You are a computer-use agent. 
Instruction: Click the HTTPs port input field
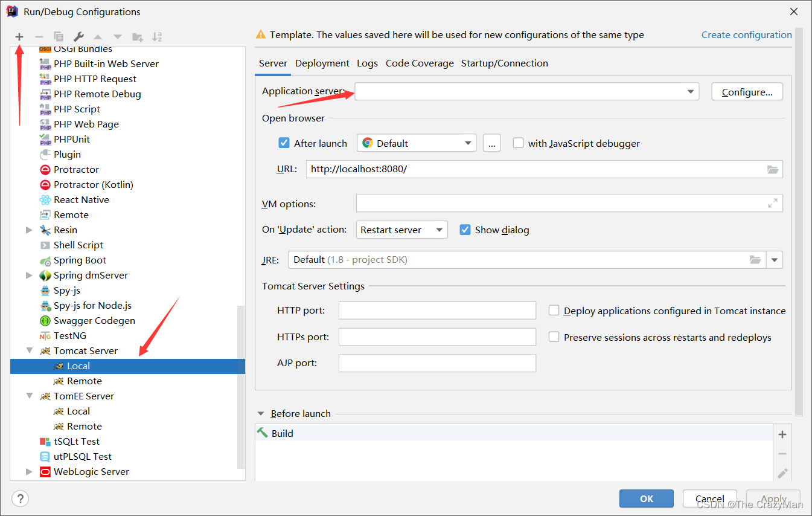click(437, 337)
